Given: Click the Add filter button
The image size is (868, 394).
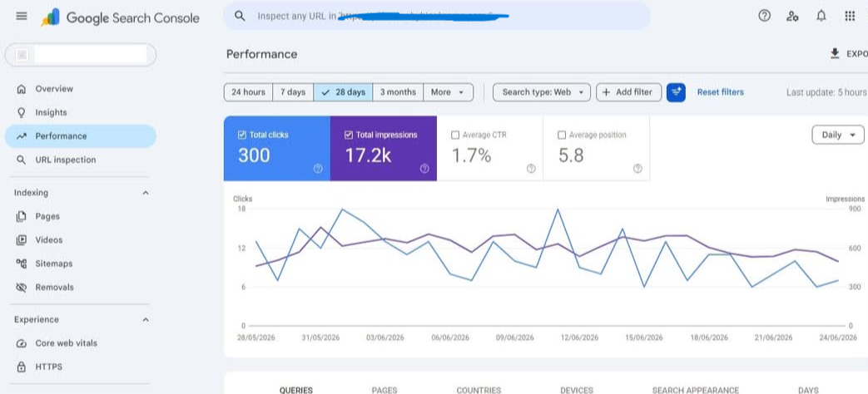Looking at the screenshot, I should point(628,92).
